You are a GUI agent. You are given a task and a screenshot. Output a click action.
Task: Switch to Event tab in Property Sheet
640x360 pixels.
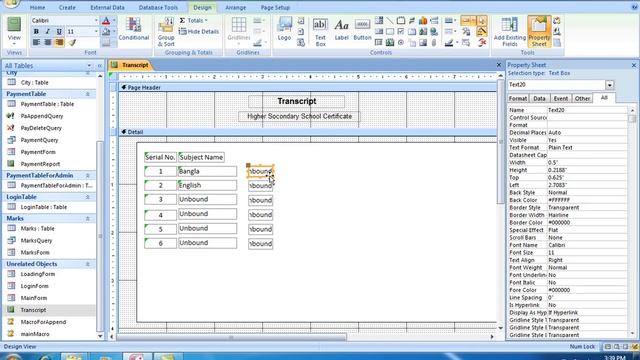560,98
